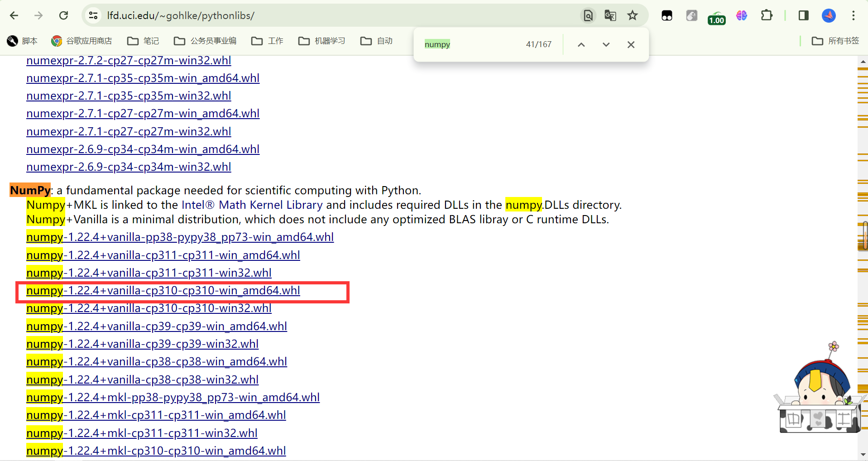Download numpy vanilla cp39 win_amd64 wheel

(157, 327)
